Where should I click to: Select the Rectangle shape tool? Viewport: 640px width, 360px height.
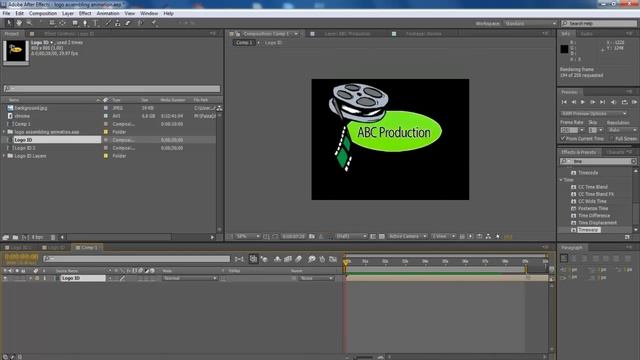tap(75, 23)
